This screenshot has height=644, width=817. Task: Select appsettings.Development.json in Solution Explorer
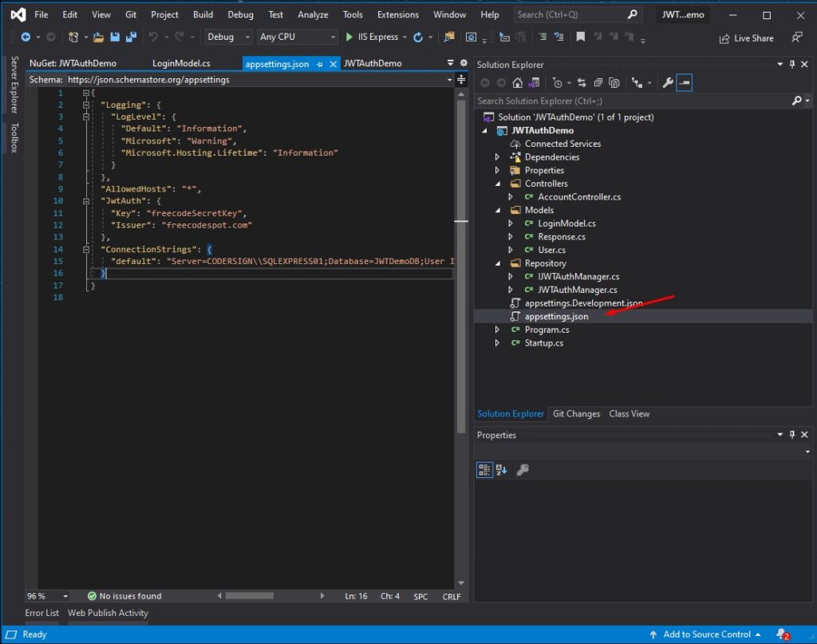[583, 303]
